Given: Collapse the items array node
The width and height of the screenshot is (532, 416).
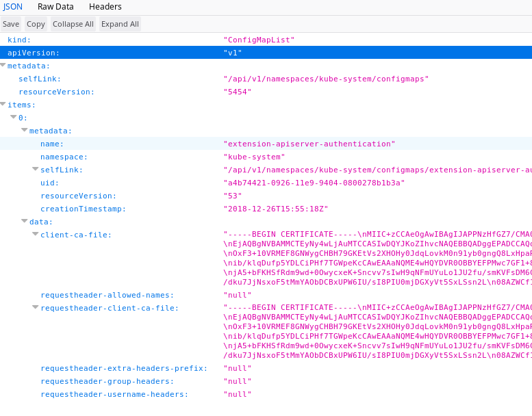Looking at the screenshot, I should tap(3, 105).
